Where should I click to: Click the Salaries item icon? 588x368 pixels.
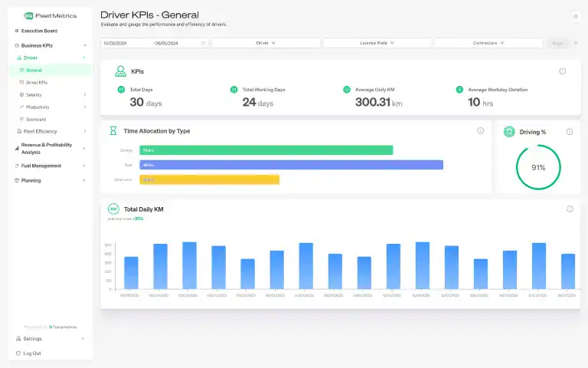click(x=21, y=94)
